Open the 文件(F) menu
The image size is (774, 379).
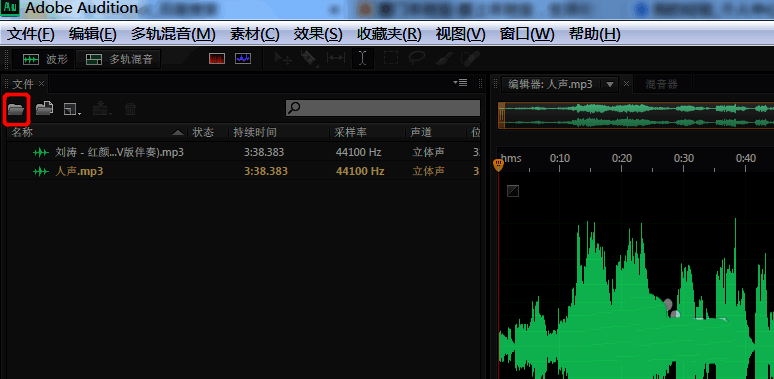(32, 34)
